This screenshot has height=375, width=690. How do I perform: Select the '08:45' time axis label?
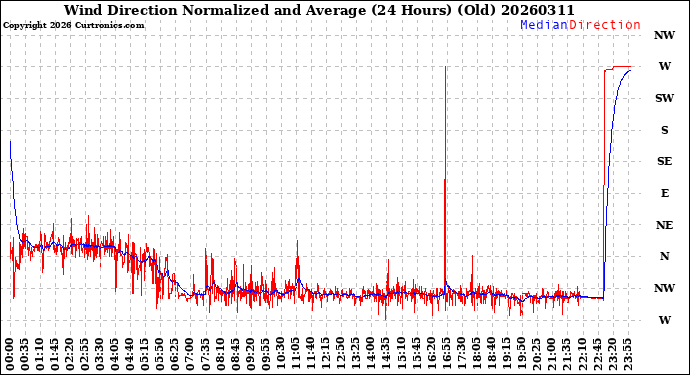point(235,354)
